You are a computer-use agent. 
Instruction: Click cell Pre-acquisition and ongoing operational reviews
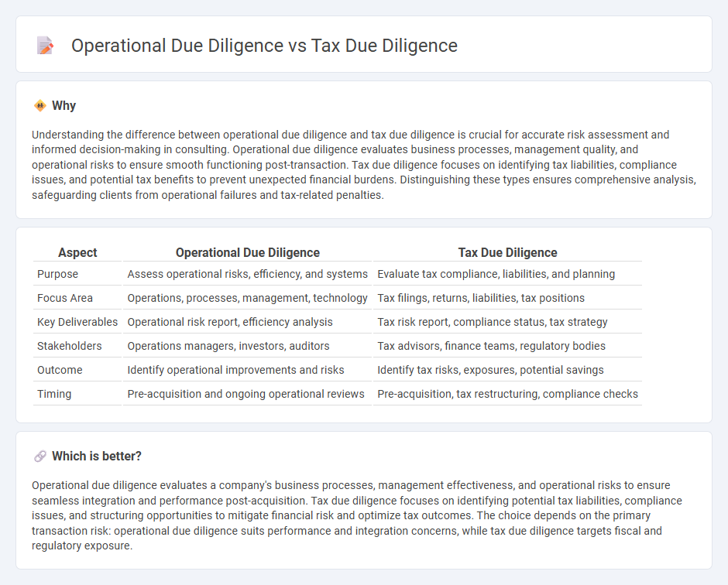248,395
